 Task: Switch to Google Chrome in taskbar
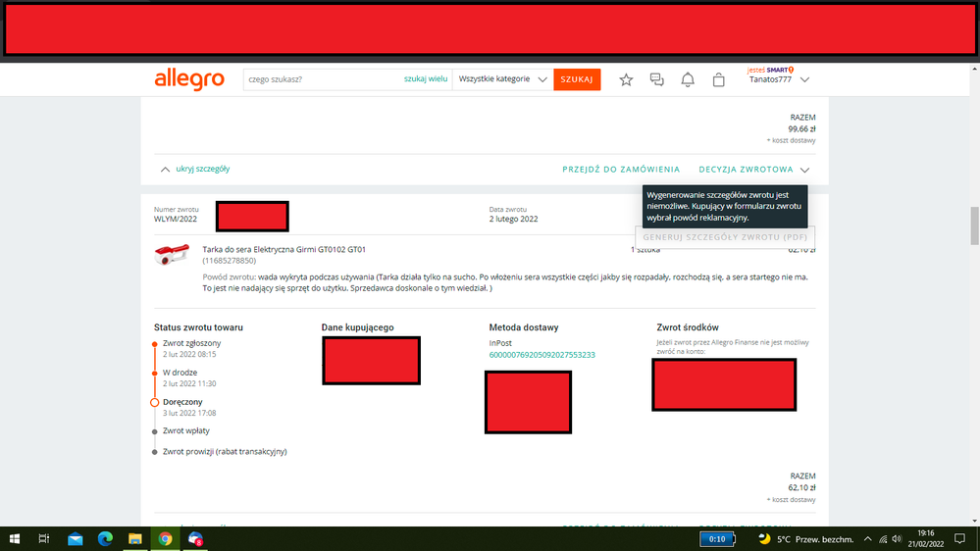click(165, 538)
